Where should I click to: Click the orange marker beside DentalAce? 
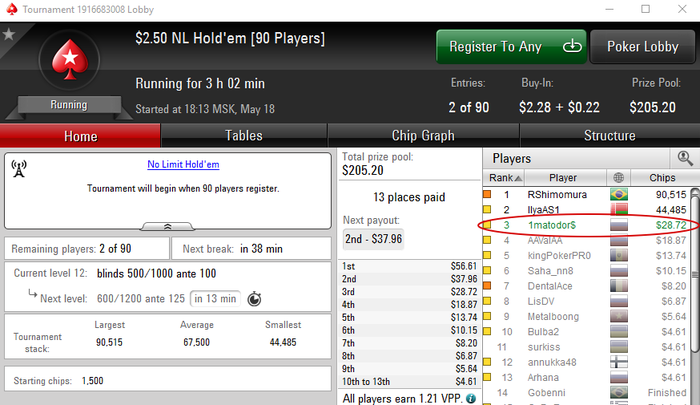point(487,286)
